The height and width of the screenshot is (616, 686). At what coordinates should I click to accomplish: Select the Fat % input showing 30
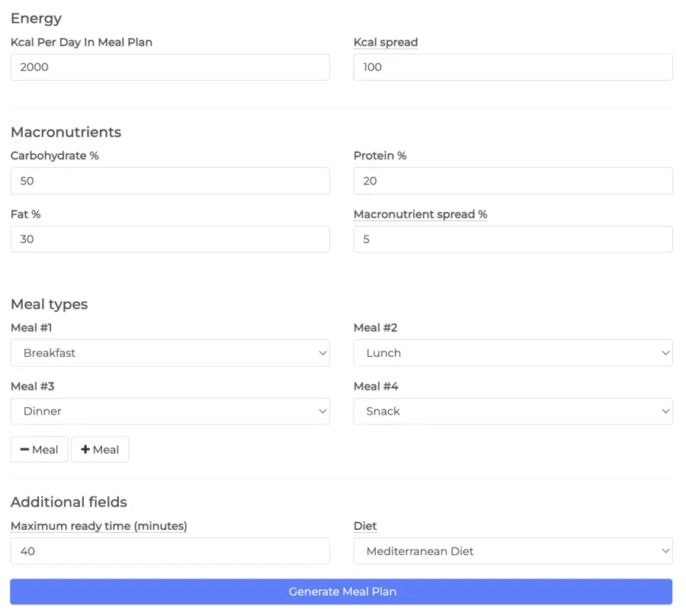coord(169,239)
